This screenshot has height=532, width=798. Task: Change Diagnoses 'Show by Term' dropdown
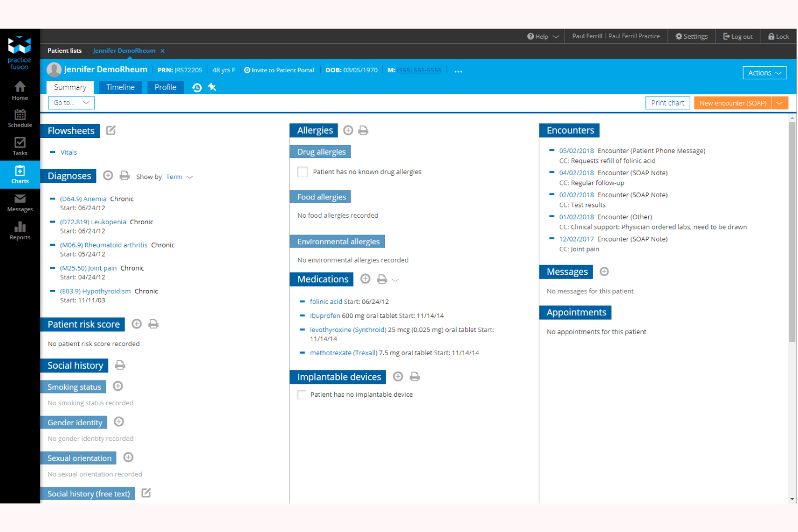(x=180, y=177)
